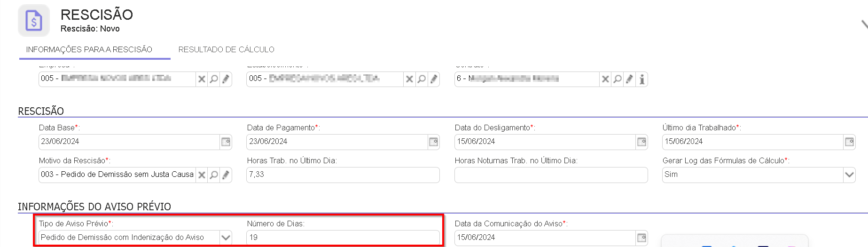This screenshot has width=868, height=247.
Task: Expand Tipo de Aviso Prévio dropdown
Action: [x=226, y=238]
